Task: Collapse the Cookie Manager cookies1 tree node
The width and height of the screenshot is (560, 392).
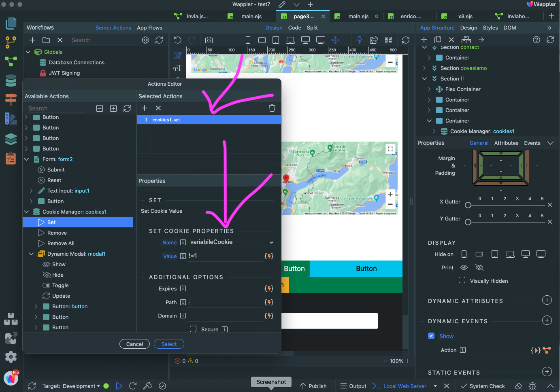Action: point(27,212)
